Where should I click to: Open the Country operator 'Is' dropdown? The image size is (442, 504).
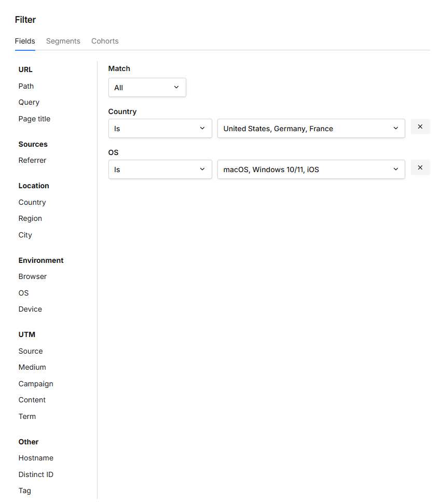pyautogui.click(x=160, y=129)
